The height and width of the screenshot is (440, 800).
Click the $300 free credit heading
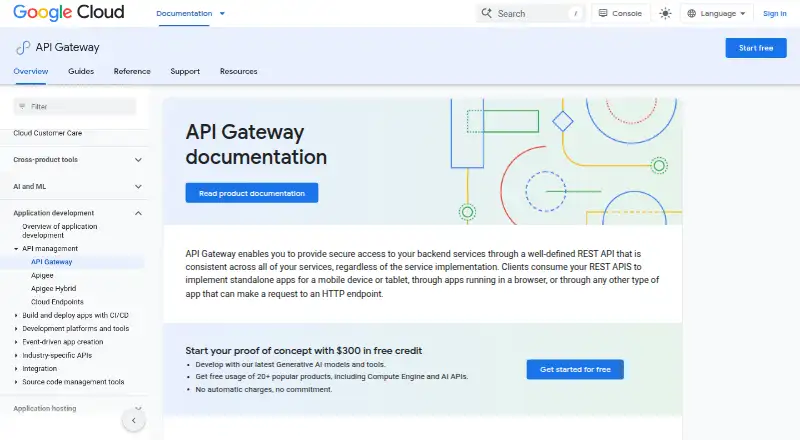point(304,351)
